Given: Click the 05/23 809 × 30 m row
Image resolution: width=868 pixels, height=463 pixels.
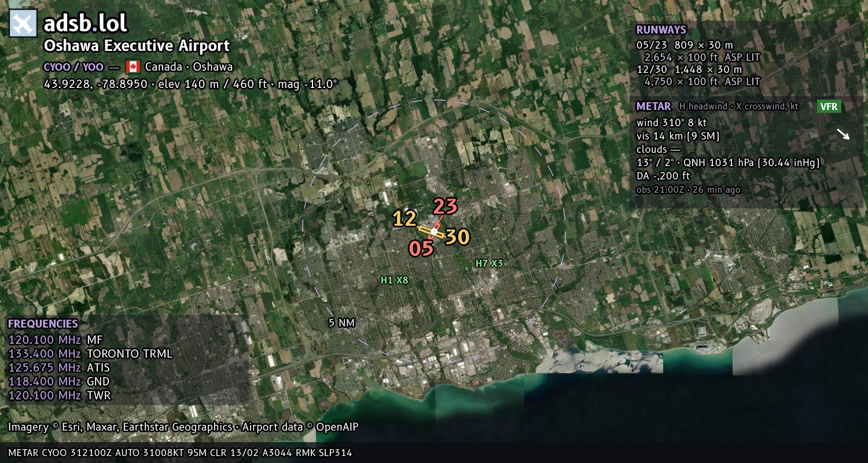Looking at the screenshot, I should (685, 45).
